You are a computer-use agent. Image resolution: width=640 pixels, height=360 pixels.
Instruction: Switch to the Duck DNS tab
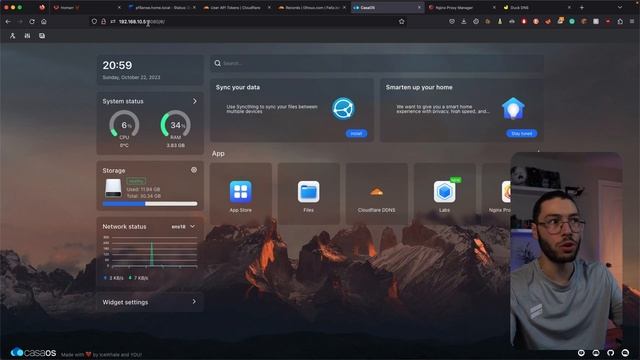point(537,8)
